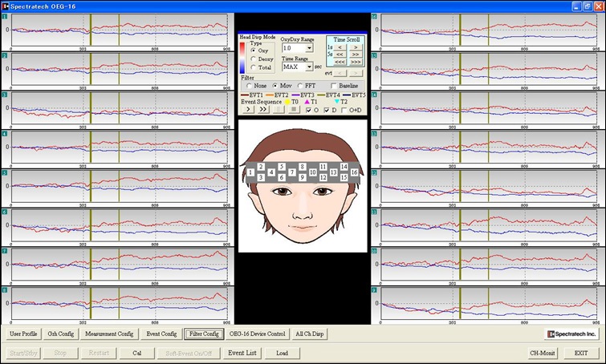Select channel 2 marker on head diagram
Image resolution: width=606 pixels, height=364 pixels.
click(x=261, y=167)
